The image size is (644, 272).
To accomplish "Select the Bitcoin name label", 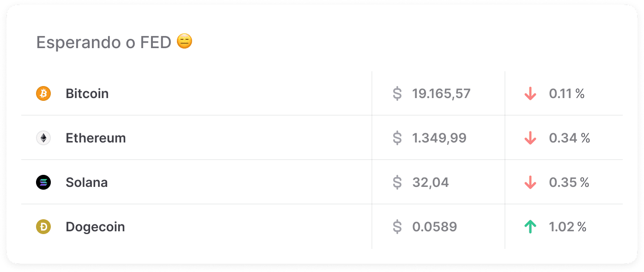I will pyautogui.click(x=87, y=93).
